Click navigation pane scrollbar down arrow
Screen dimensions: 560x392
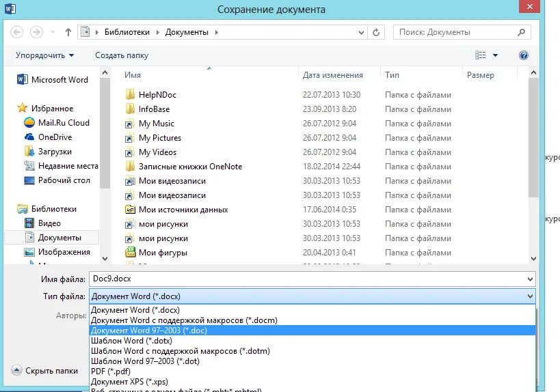click(x=105, y=259)
